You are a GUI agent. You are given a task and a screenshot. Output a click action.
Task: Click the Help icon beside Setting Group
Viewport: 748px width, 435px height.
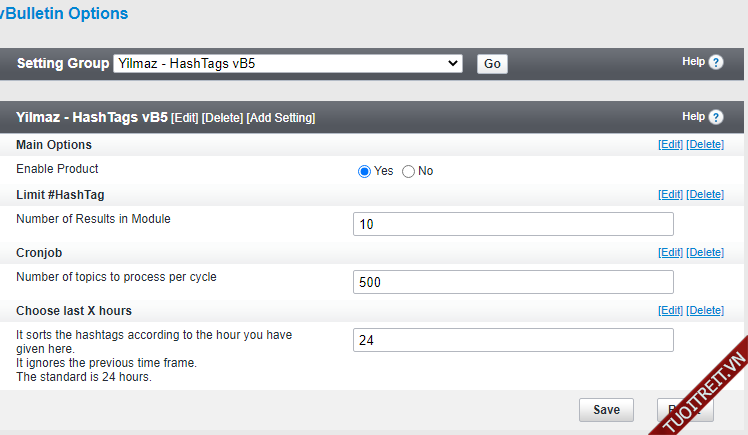tap(716, 62)
